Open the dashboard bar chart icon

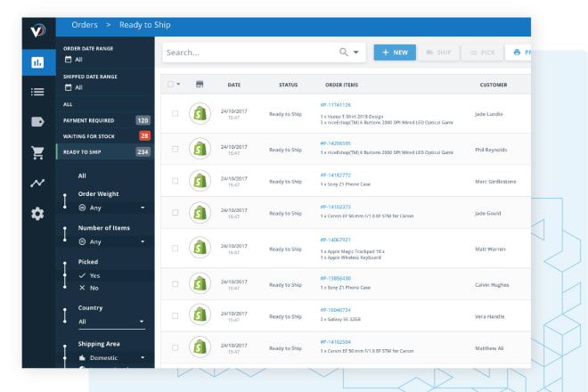(37, 62)
